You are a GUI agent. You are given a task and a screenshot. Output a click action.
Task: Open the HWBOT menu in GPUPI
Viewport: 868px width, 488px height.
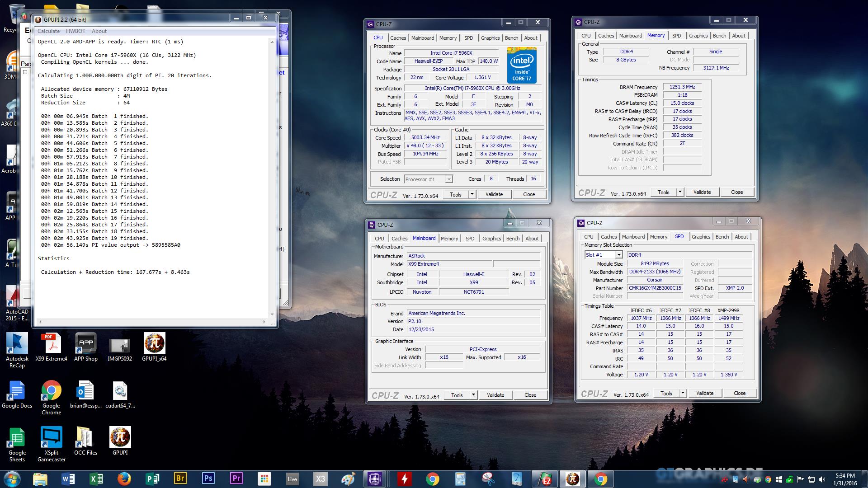[75, 31]
